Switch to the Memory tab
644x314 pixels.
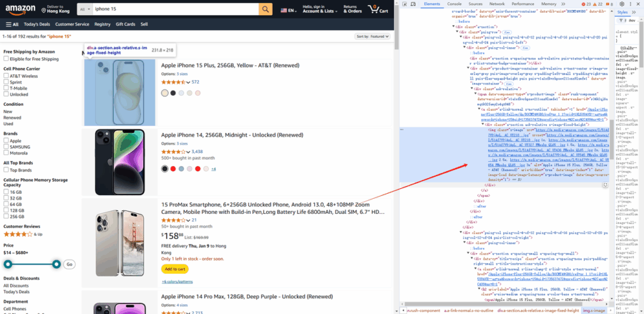[x=548, y=4]
